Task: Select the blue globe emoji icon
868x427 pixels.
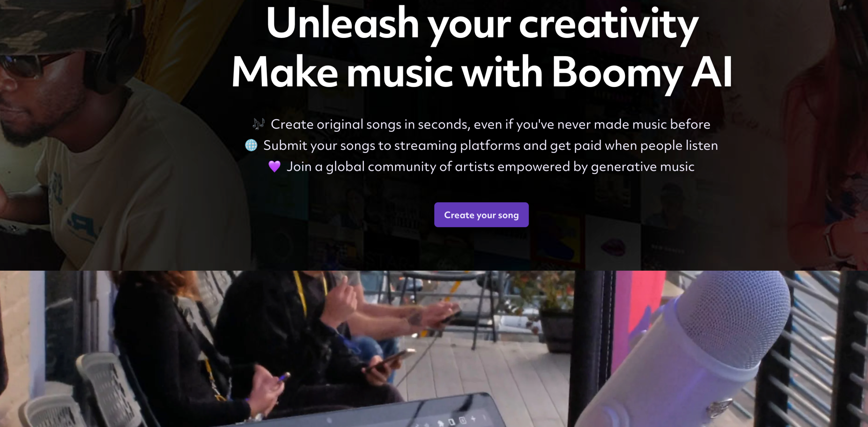Action: 251,145
